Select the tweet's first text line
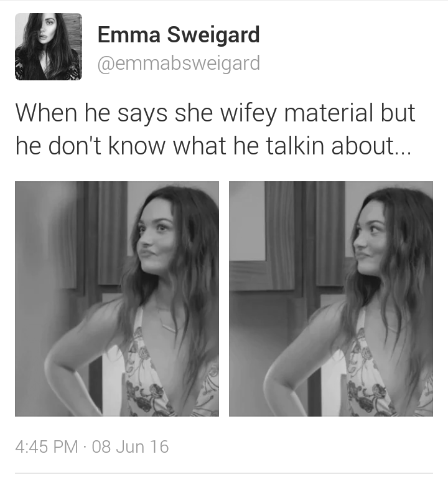Viewport: 448px width, 477px height. click(x=215, y=113)
